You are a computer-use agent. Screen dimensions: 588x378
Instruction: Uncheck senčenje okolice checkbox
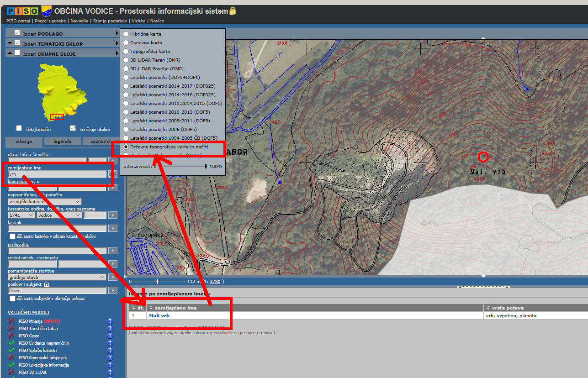pyautogui.click(x=73, y=128)
